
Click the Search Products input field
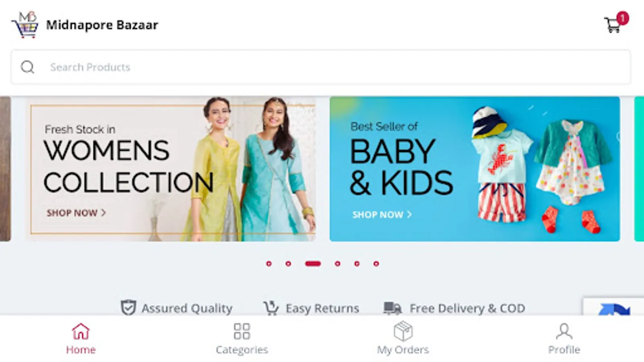click(x=321, y=67)
